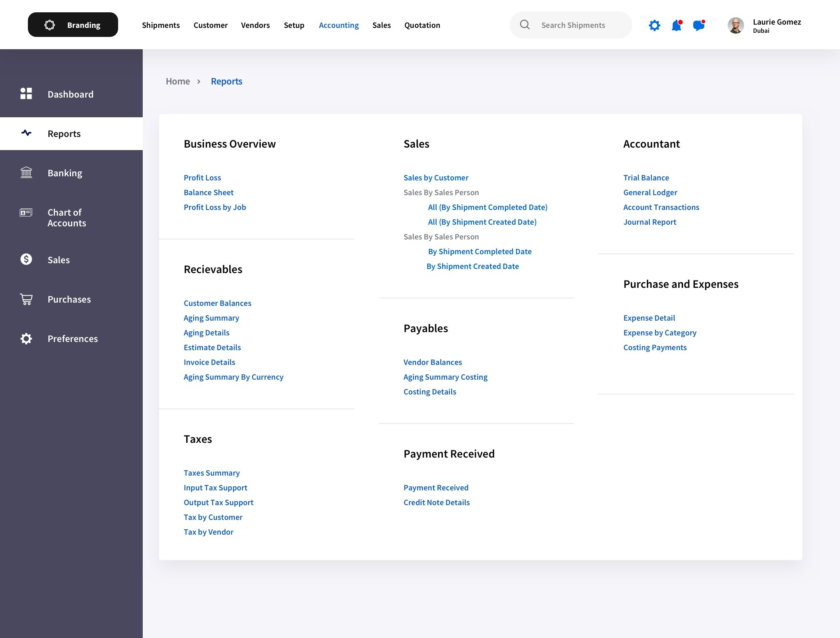Select the Quotation menu item
This screenshot has height=638, width=840.
click(422, 25)
